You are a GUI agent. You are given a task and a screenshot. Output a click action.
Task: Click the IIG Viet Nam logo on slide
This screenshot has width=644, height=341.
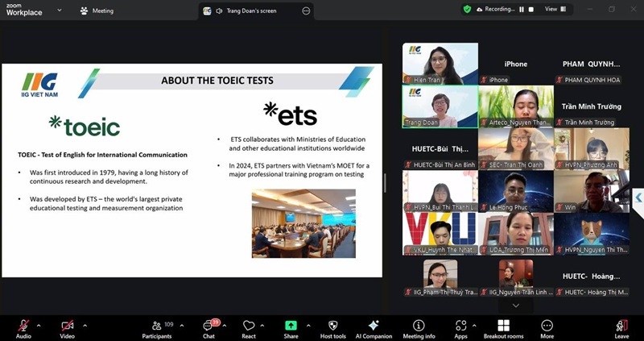point(39,85)
